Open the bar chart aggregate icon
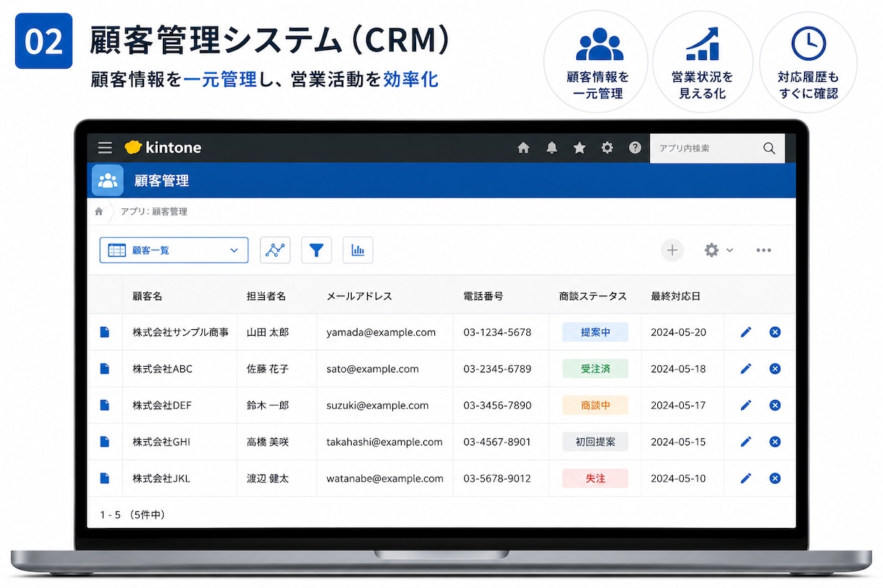Viewport: 883px width, 588px height. (358, 250)
